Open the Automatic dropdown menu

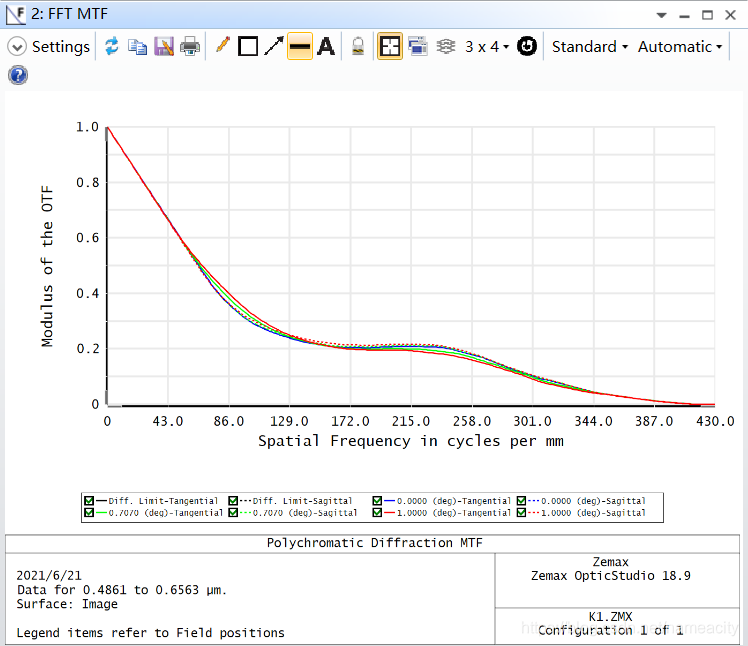[680, 47]
